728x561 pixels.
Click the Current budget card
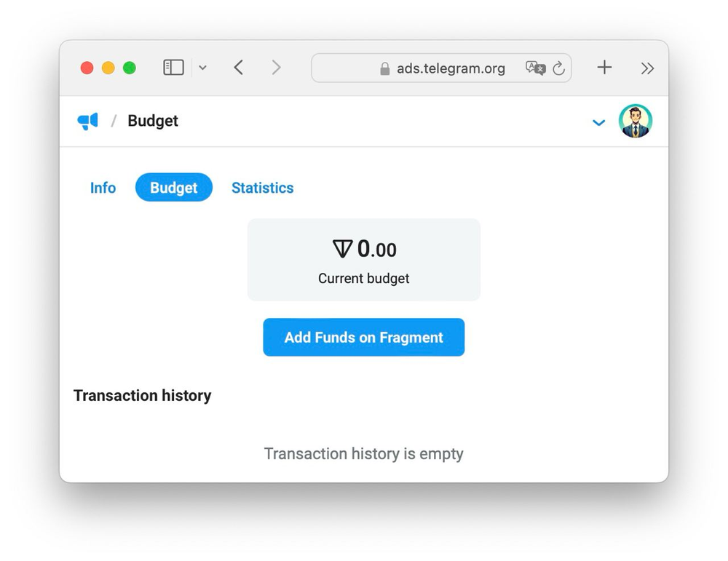pyautogui.click(x=363, y=260)
